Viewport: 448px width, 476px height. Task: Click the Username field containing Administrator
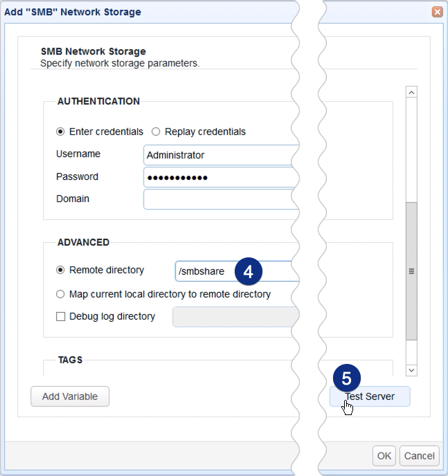point(218,155)
